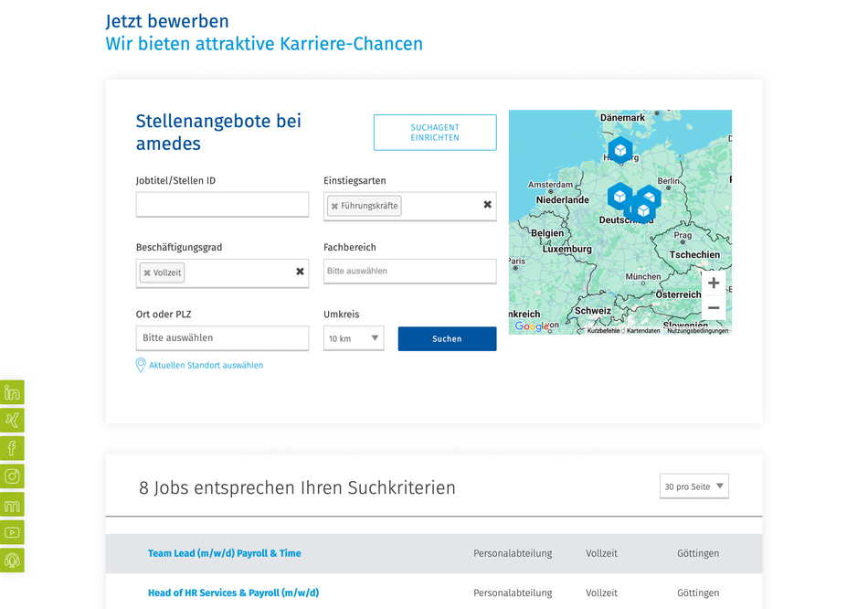Click the 'Jetzt bewerben' heading
This screenshot has height=609, width=868.
[167, 21]
